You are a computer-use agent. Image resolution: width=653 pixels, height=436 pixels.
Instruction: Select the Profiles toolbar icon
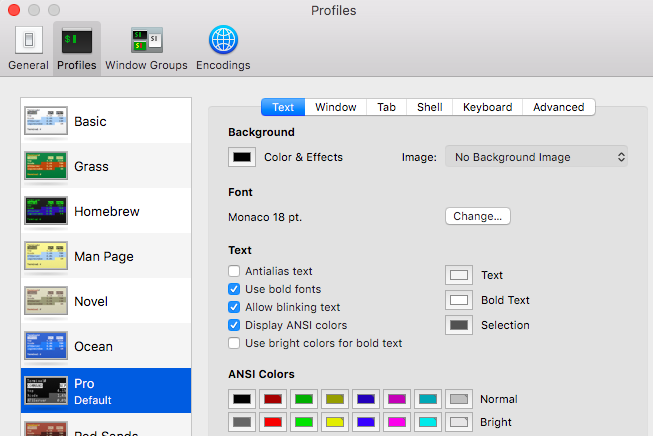point(77,40)
